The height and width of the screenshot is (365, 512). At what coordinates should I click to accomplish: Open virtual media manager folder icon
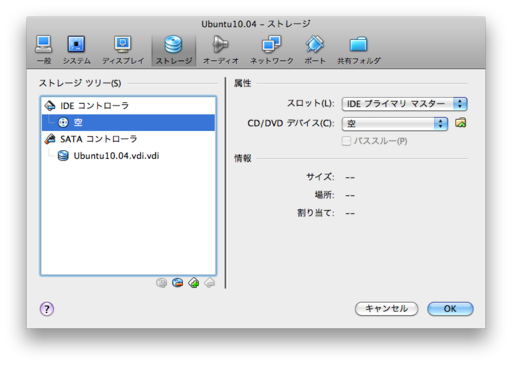coord(461,123)
